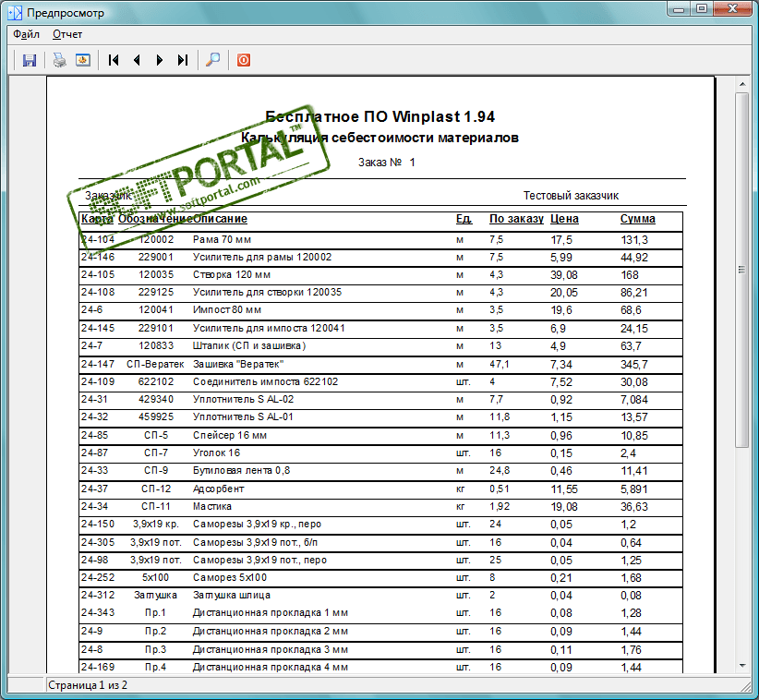Select text Створка 120 мм
Screen dimensions: 759x700
[x=232, y=275]
